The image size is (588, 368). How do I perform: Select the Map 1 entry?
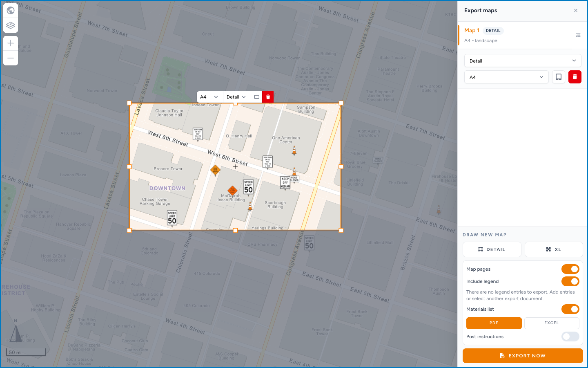pyautogui.click(x=514, y=35)
